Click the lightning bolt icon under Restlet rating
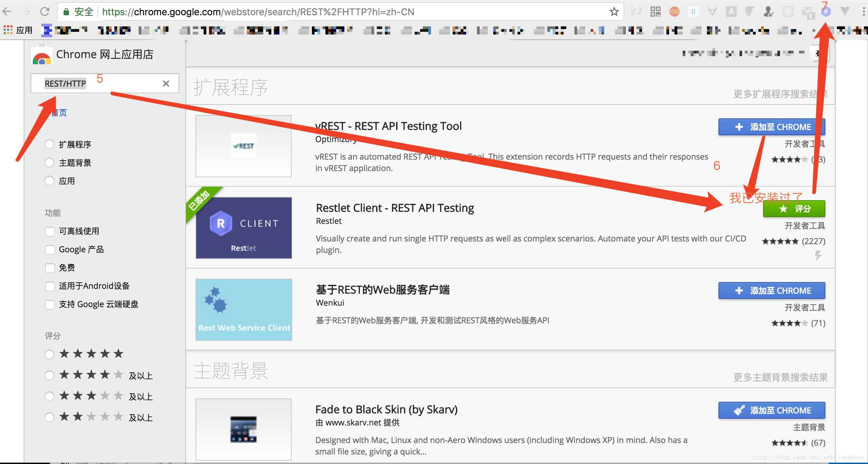868x464 pixels. click(x=818, y=255)
